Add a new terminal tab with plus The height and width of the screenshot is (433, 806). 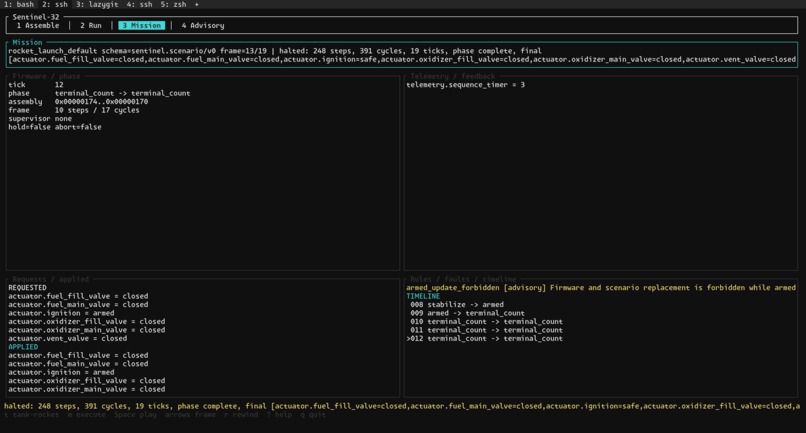(196, 4)
